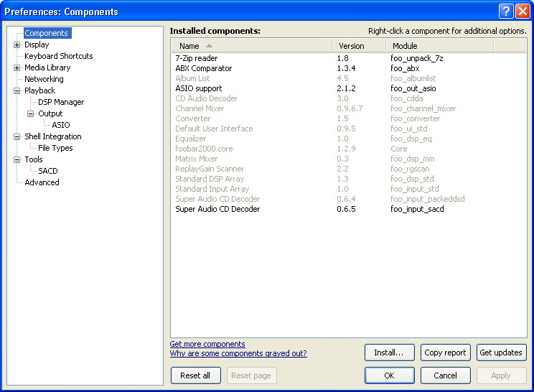Viewport: 534px width, 392px height.
Task: Select the 7-Zip reader component
Action: click(348, 58)
